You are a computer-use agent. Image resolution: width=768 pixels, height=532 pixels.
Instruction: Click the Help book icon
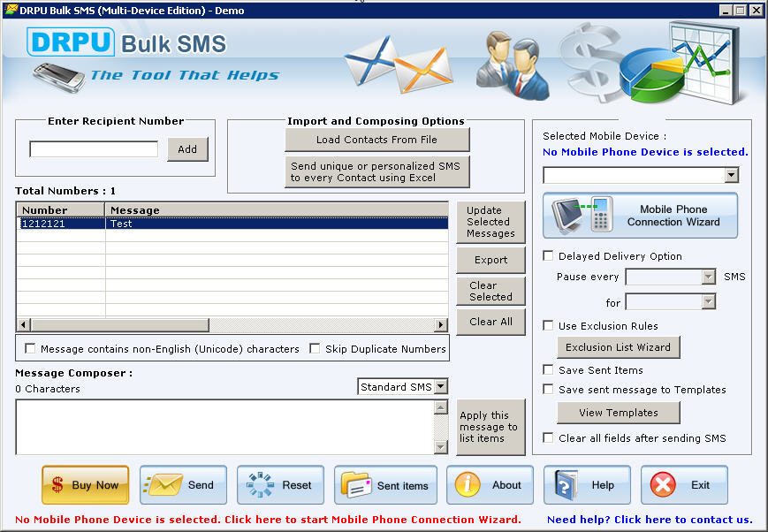point(566,485)
